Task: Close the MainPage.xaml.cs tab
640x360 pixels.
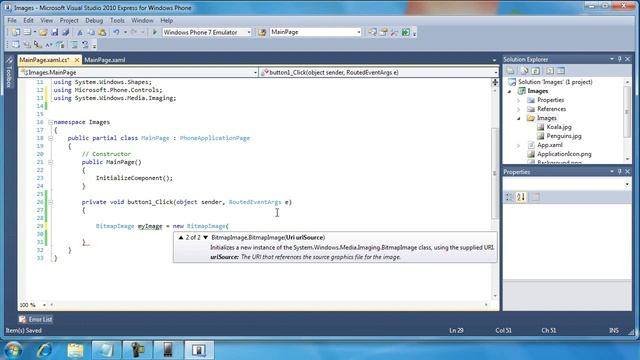Action: tap(77, 60)
